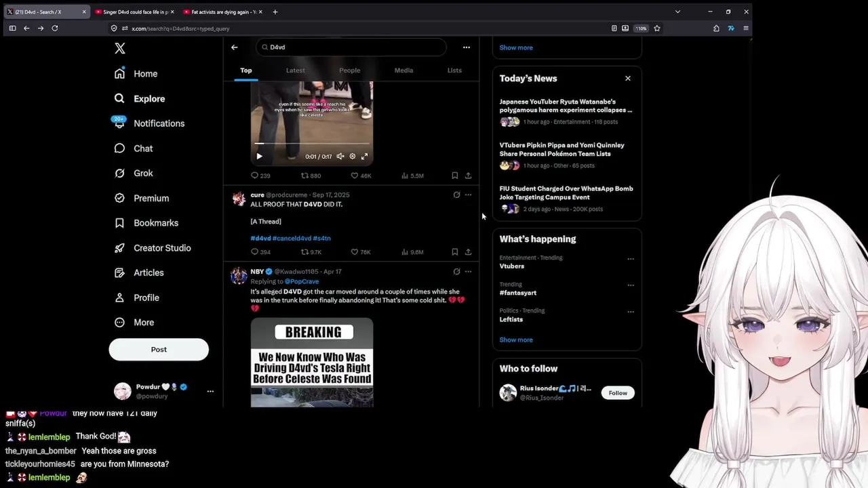Follow Rius Isonder
The height and width of the screenshot is (488, 868).
(618, 393)
